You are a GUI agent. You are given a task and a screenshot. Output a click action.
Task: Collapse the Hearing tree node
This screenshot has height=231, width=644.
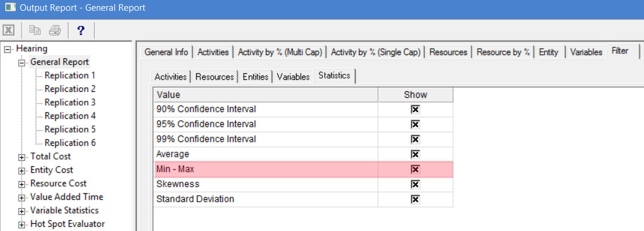[8, 49]
